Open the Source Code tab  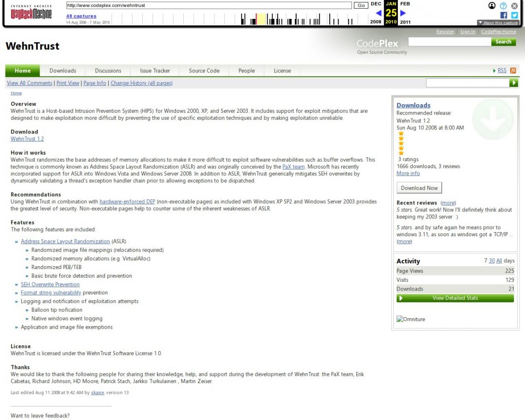[x=204, y=70]
